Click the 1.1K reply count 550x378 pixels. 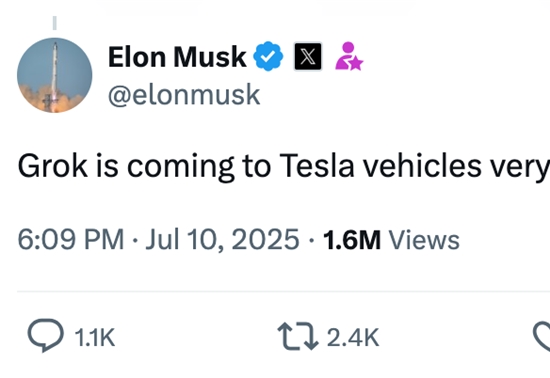point(95,338)
